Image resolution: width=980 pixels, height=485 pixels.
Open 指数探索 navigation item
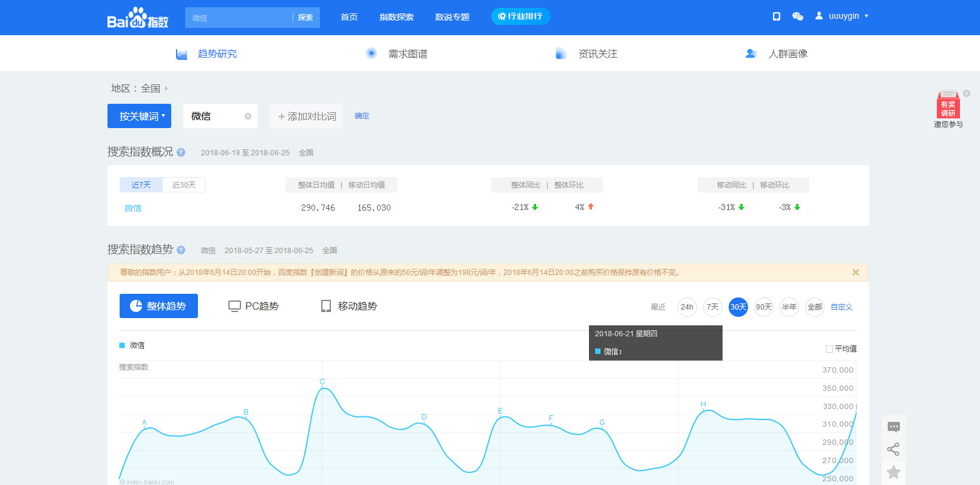tap(396, 17)
